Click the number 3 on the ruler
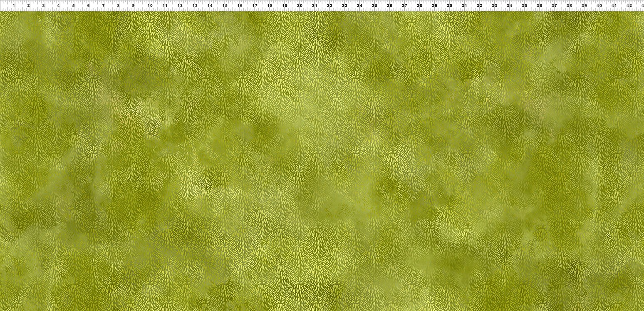The image size is (644, 311). coord(43,6)
